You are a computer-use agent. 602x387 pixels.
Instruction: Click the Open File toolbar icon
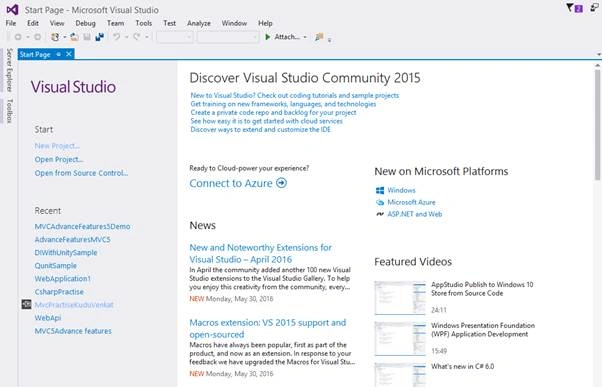tap(74, 37)
